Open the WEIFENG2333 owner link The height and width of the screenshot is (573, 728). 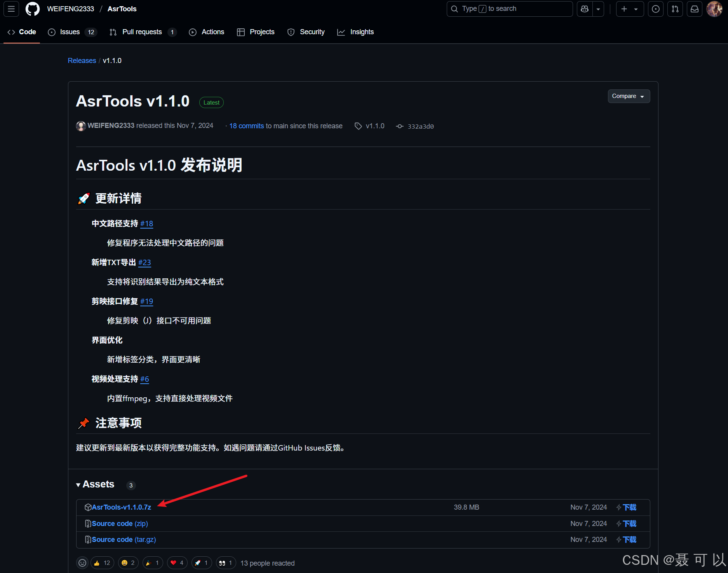point(71,9)
